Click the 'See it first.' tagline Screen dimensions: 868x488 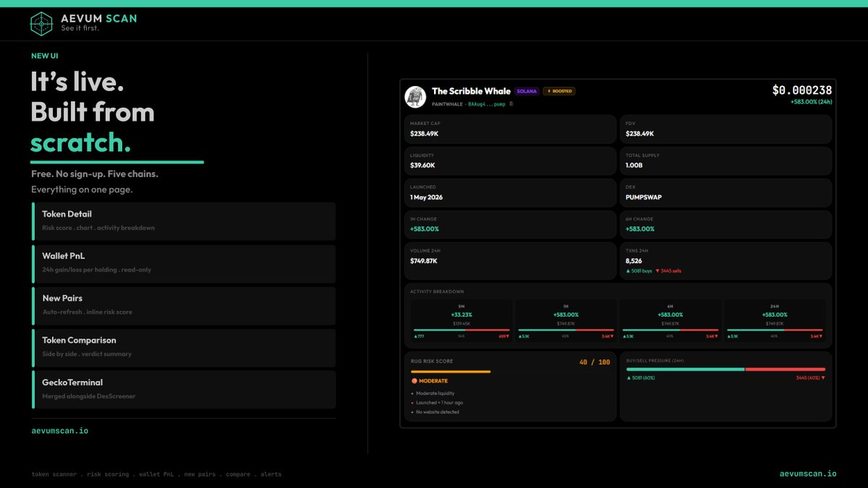point(80,29)
